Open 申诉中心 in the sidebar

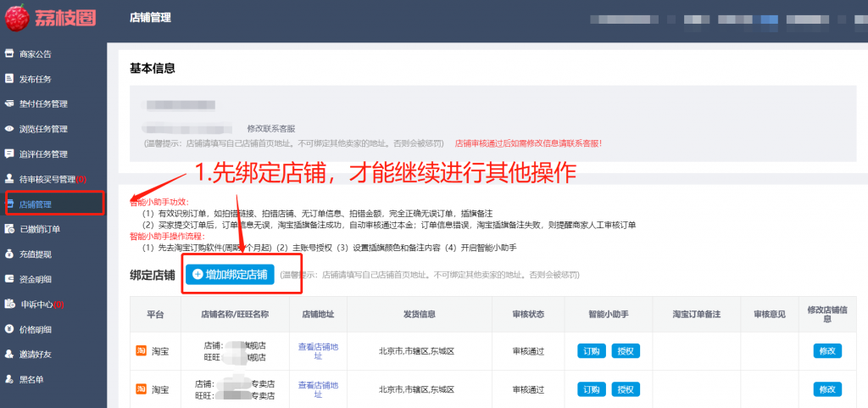42,305
